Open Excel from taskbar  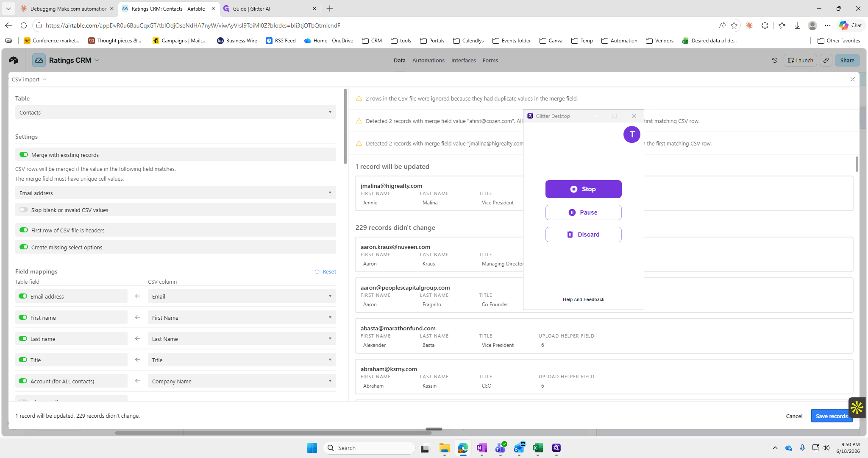tap(538, 448)
